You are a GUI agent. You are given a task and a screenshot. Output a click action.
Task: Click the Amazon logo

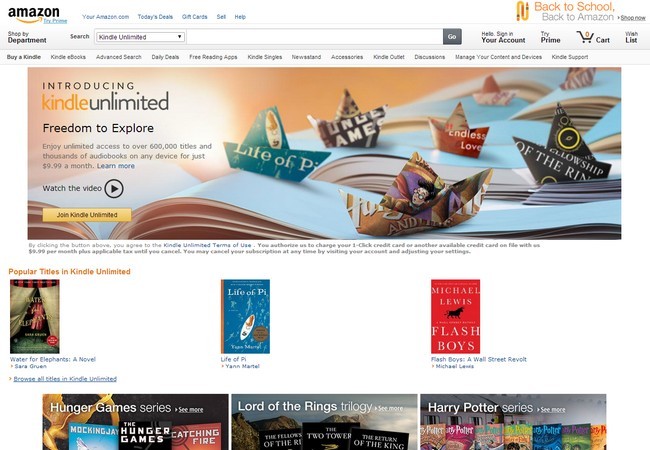[x=34, y=15]
